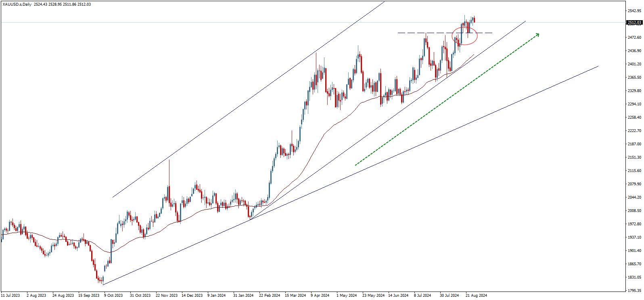Click the 2115.60 price axis label
Viewport: 644px width, 300px height.
635,171
